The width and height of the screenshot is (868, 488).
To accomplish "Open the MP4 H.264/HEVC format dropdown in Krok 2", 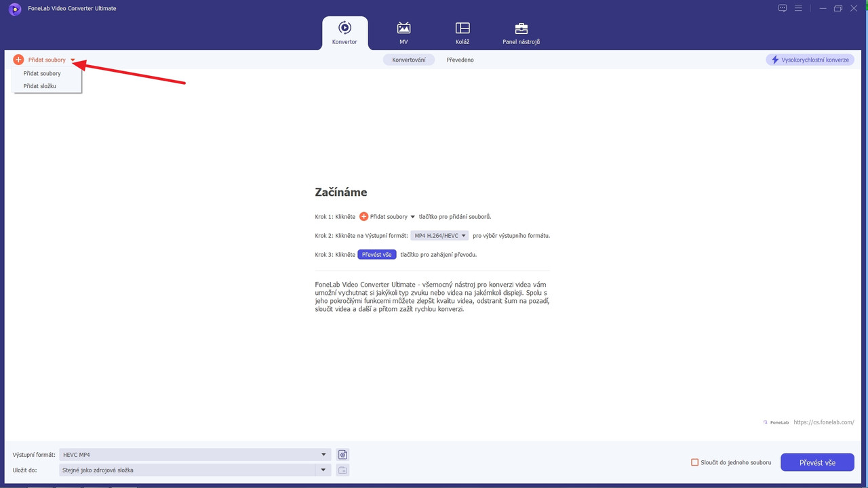I will click(x=439, y=236).
